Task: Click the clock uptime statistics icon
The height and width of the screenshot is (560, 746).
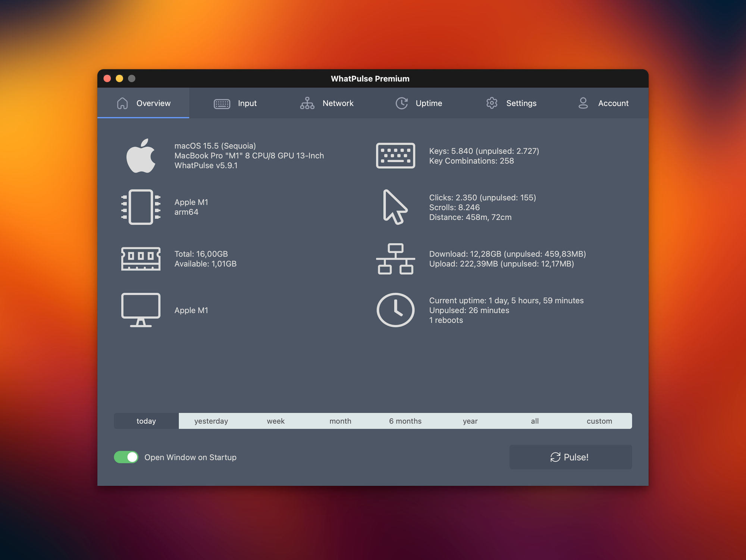Action: pyautogui.click(x=395, y=310)
